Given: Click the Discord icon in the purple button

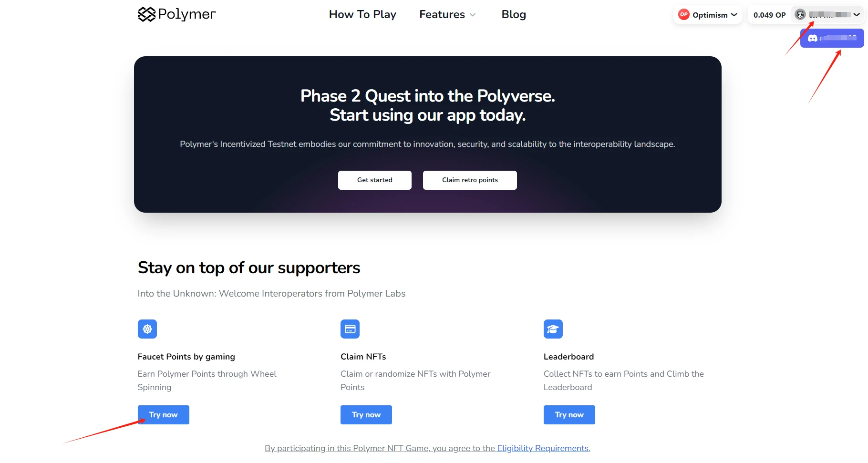Looking at the screenshot, I should 813,38.
